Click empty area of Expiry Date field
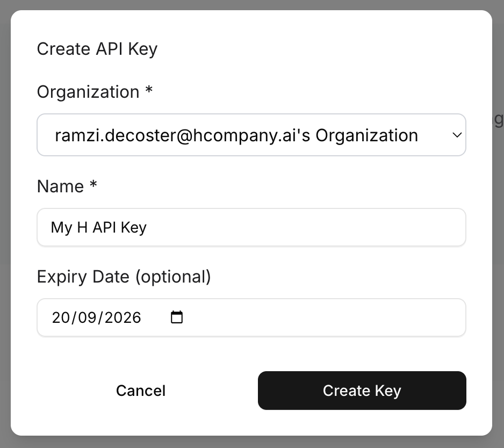Image resolution: width=504 pixels, height=448 pixels. point(321,317)
